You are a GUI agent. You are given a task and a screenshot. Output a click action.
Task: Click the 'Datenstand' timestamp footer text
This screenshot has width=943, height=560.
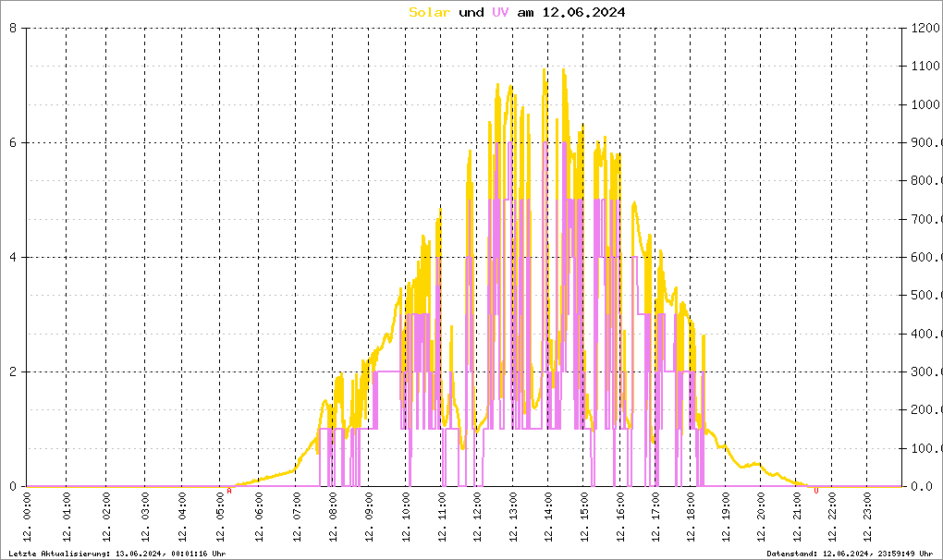850,554
